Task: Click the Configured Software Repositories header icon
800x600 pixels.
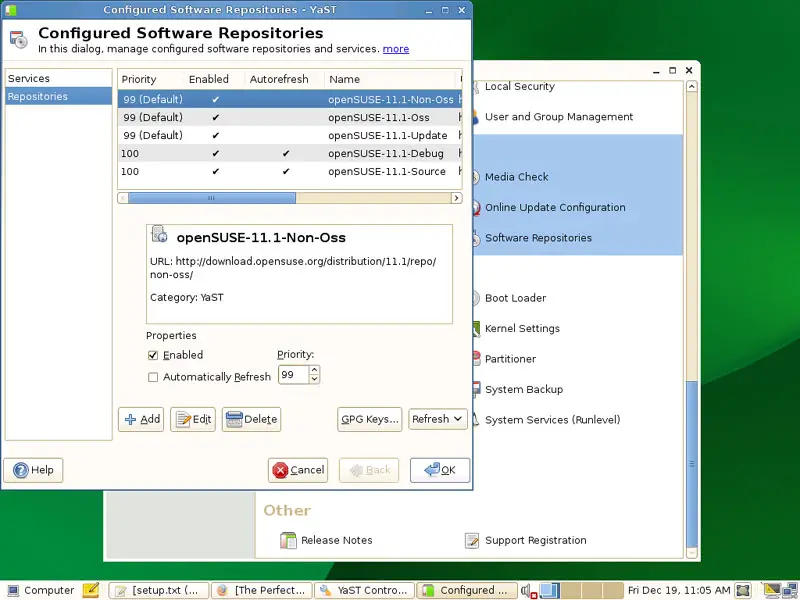Action: tap(19, 39)
